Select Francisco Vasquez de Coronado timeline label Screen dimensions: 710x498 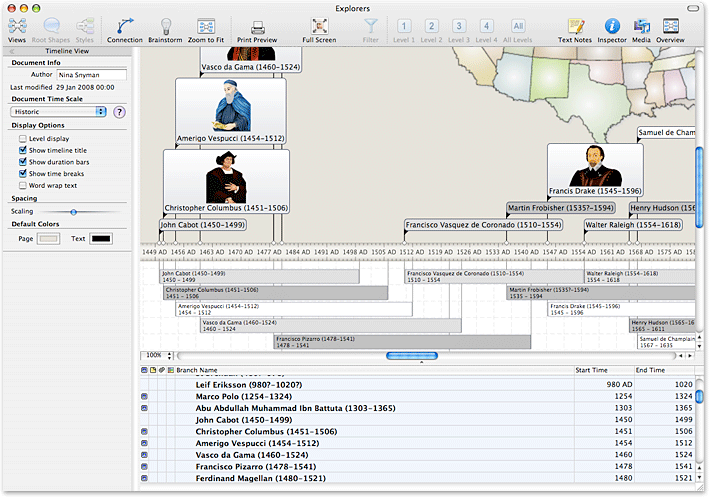484,225
